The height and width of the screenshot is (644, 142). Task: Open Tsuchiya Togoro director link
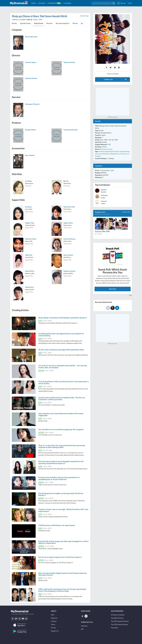pos(31,62)
